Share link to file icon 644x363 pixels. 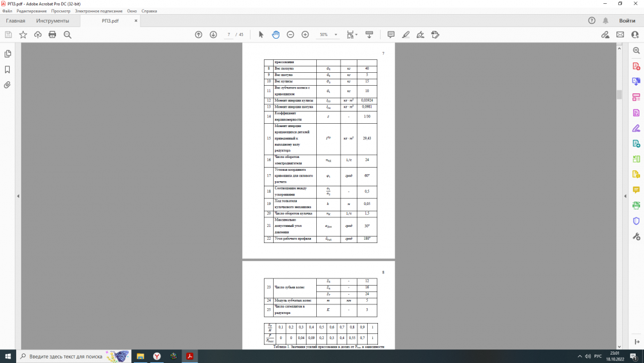tap(605, 35)
